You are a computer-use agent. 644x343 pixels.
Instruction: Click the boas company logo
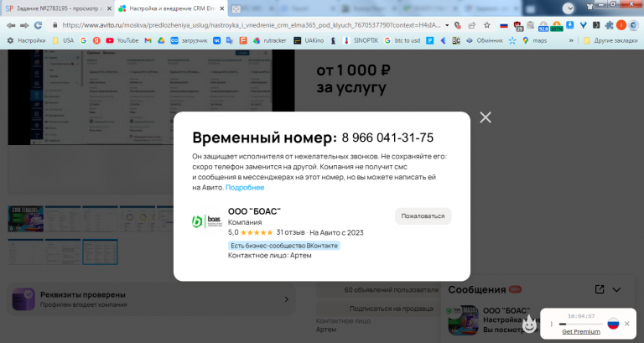pos(206,221)
